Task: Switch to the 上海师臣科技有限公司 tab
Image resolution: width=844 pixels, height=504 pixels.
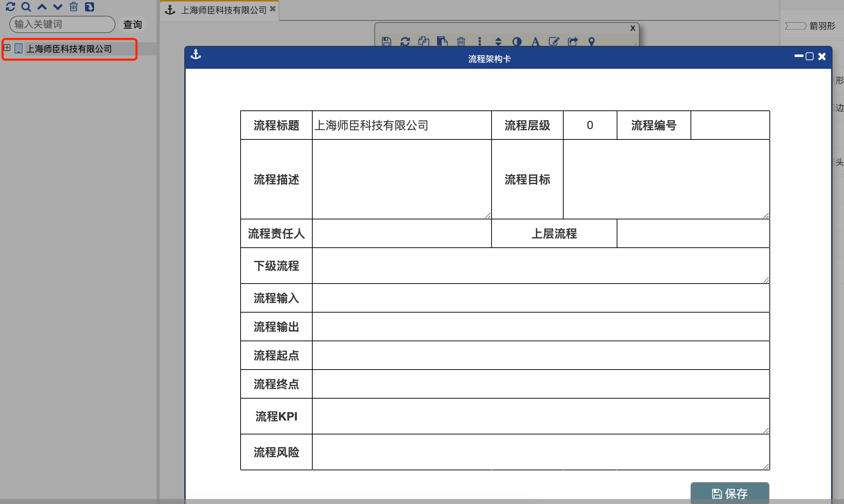Action: tap(223, 10)
